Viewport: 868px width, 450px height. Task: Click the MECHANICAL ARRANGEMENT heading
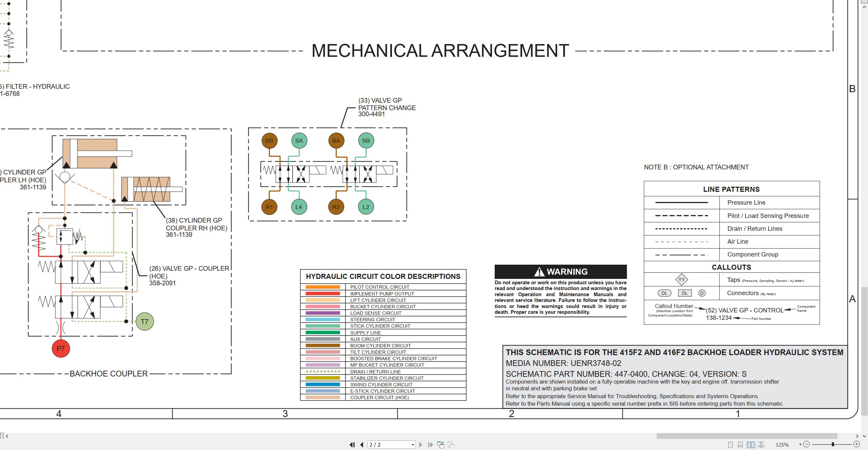[x=440, y=51]
